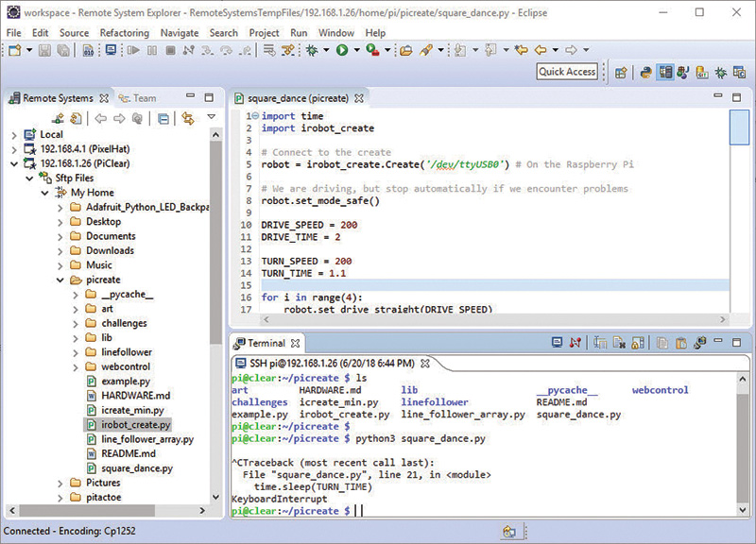Open the Navigate menu
This screenshot has width=756, height=544.
point(180,33)
